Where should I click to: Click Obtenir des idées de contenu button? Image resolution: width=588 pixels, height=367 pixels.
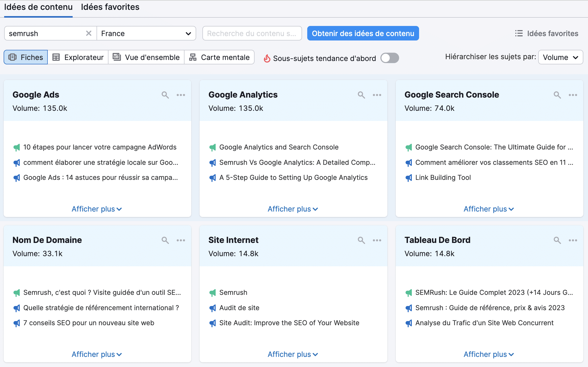pos(363,33)
